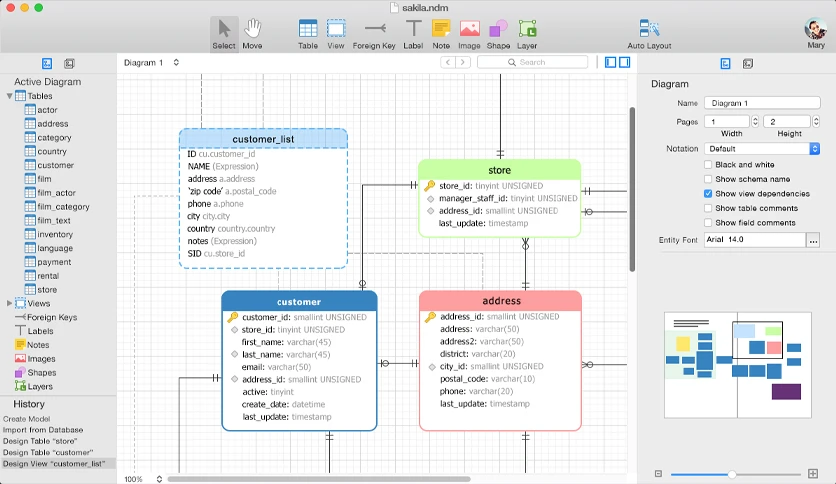Image resolution: width=836 pixels, height=484 pixels.
Task: Enable Show field comments checkbox
Action: (708, 223)
